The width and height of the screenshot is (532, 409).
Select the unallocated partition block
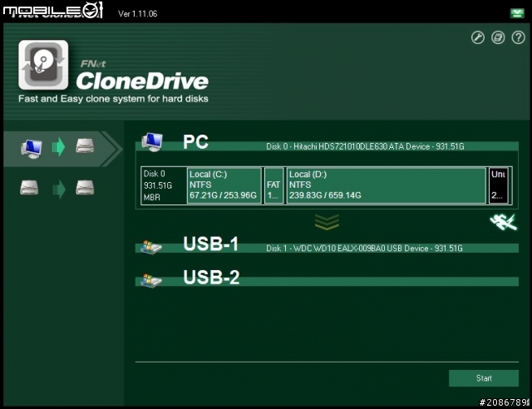click(x=499, y=185)
